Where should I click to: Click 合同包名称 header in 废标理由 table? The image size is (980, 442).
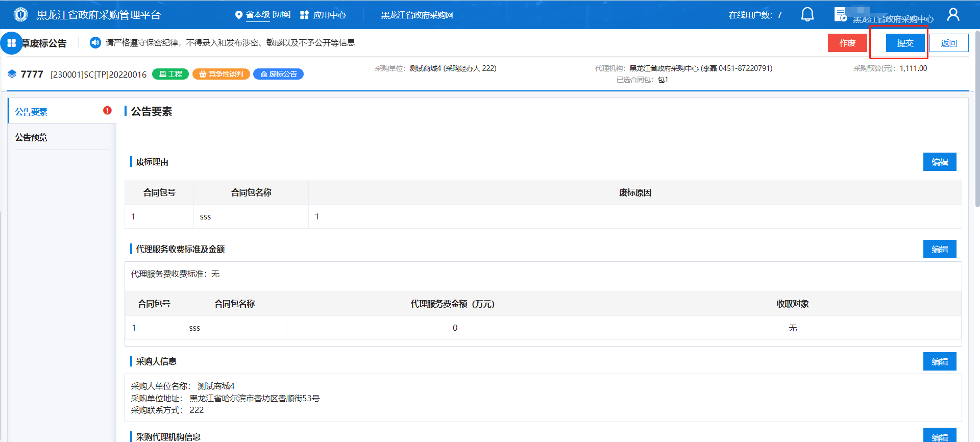251,192
